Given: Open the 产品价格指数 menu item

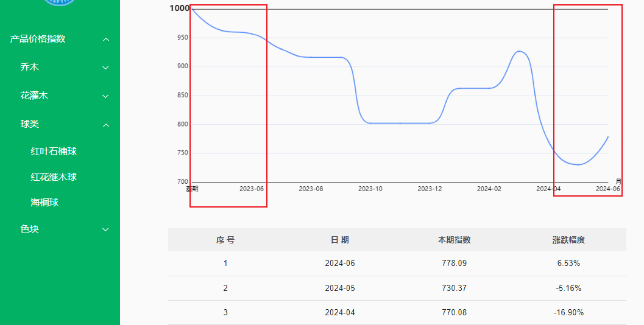Looking at the screenshot, I should [x=38, y=39].
